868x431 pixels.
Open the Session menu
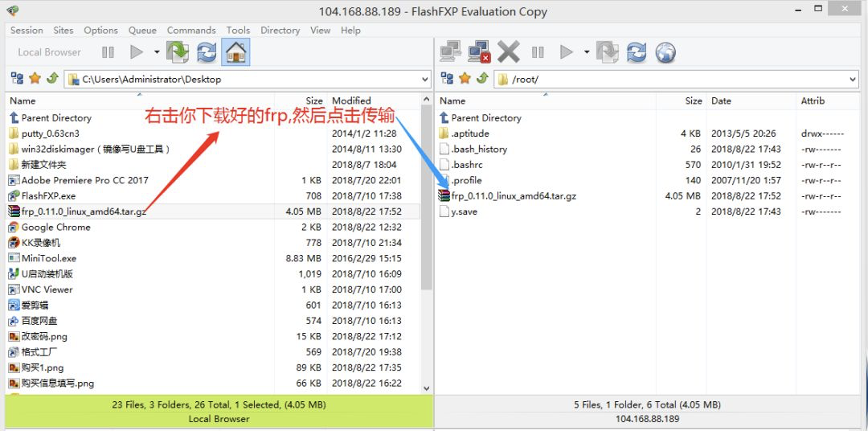[x=27, y=30]
